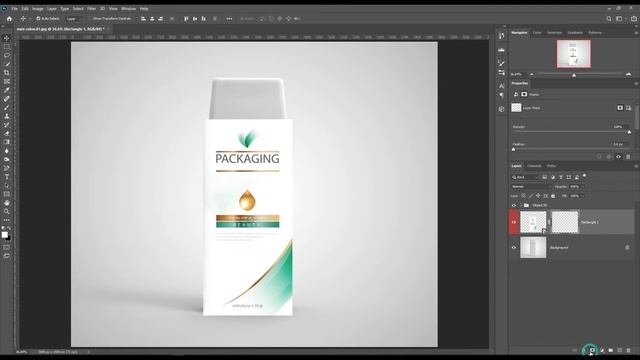Select Rectangle 1 layer mask thumbnail
Image resolution: width=640 pixels, height=360 pixels.
pos(565,222)
